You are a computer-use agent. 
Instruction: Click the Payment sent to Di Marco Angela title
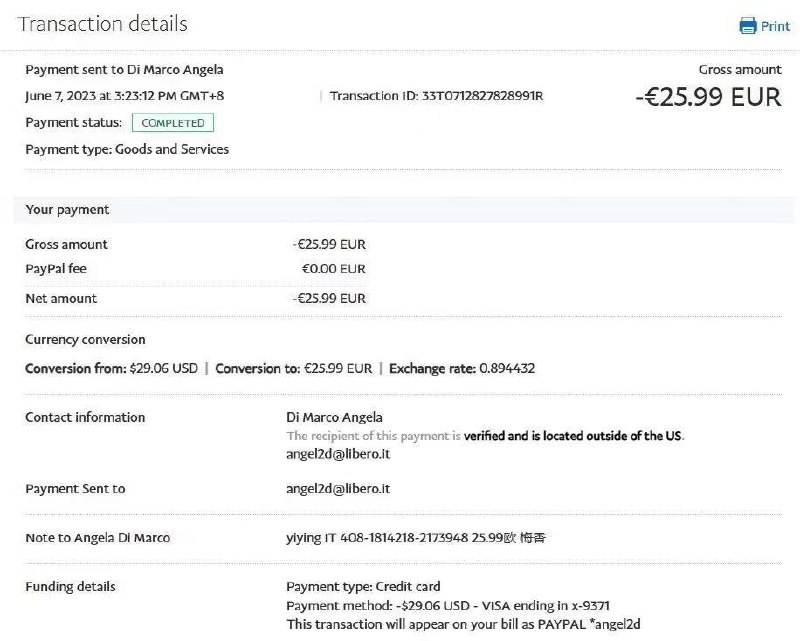coord(124,70)
